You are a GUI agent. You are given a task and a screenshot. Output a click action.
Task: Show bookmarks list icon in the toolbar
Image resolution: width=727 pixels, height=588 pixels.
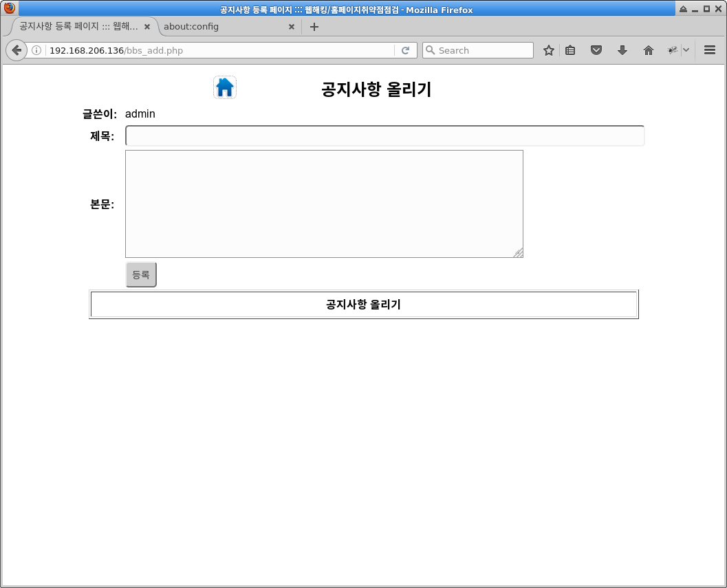point(570,50)
